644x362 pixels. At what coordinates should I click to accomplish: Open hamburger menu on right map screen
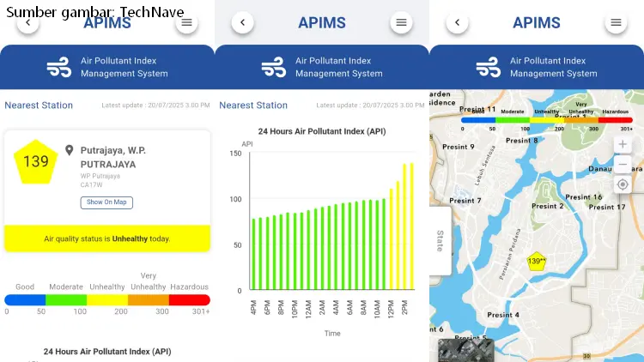(x=616, y=22)
